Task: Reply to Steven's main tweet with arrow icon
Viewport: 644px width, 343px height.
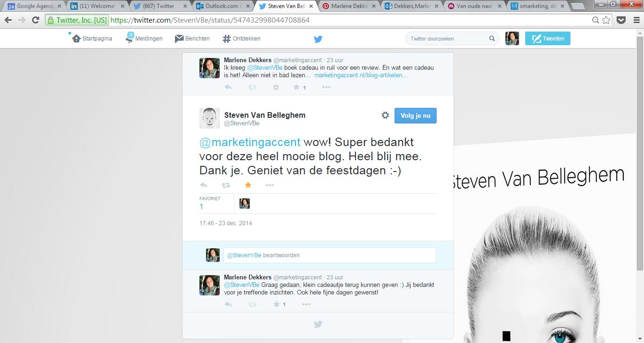Action: (x=204, y=185)
